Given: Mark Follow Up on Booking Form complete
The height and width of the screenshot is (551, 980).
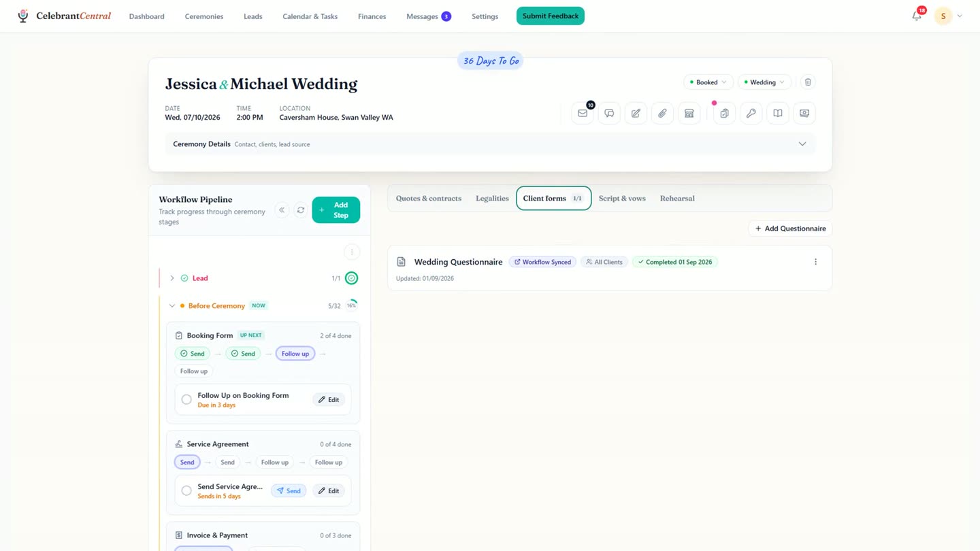Looking at the screenshot, I should [x=186, y=400].
